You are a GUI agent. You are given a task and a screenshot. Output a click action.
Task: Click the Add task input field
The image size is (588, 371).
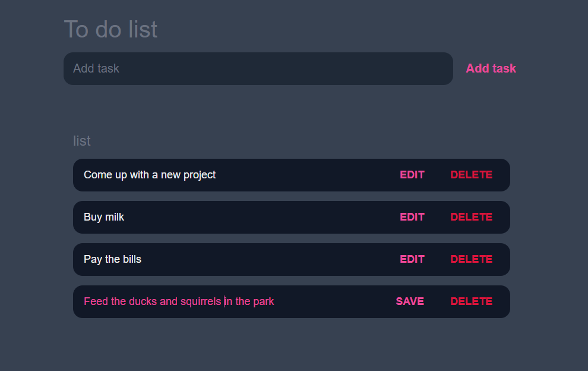[x=258, y=68]
